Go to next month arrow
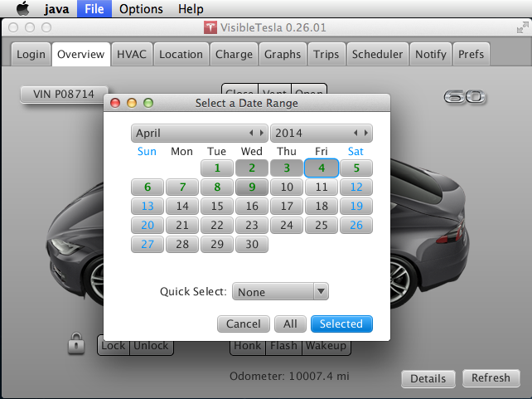The image size is (532, 399). (x=262, y=133)
